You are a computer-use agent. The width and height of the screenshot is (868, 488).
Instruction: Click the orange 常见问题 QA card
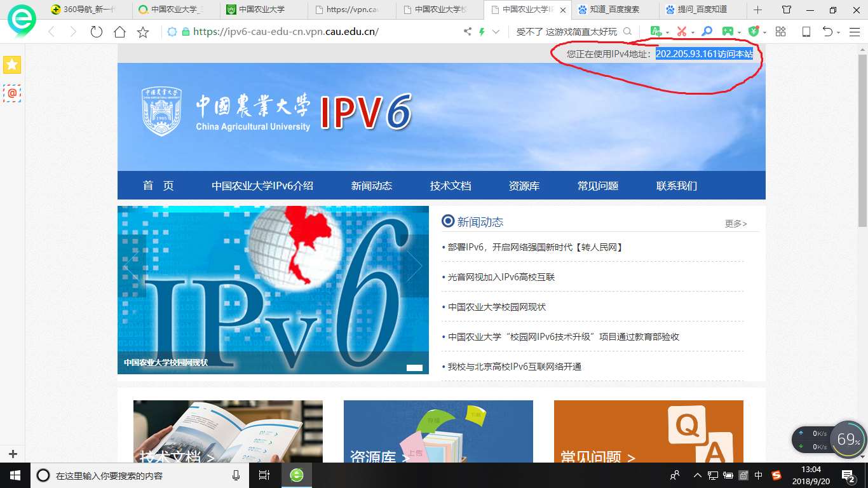(x=649, y=431)
